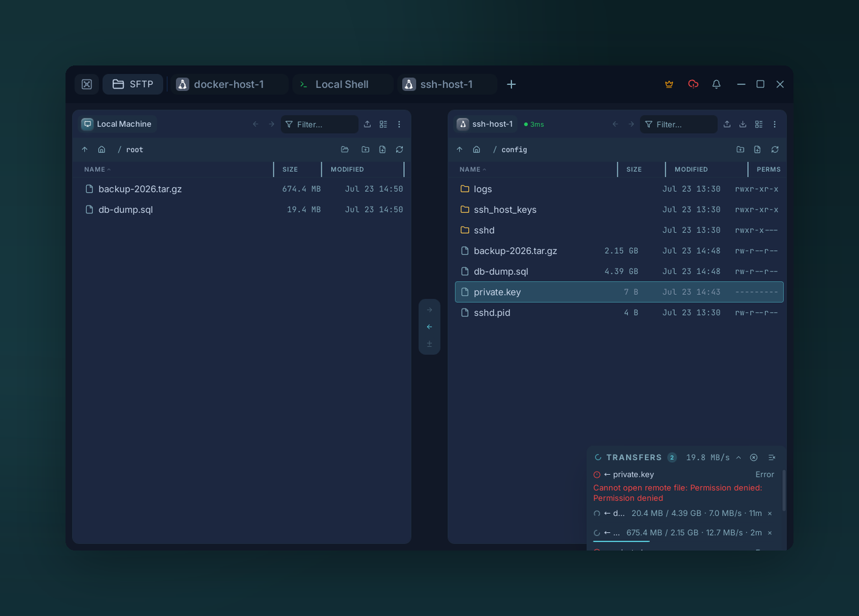Sort local files by Name column

click(x=97, y=169)
